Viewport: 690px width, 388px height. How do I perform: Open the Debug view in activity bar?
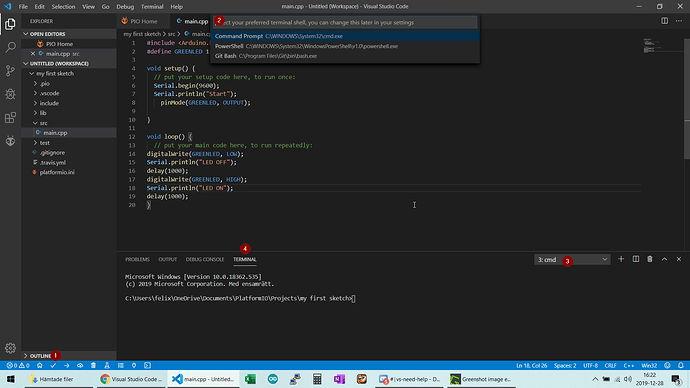[10, 94]
